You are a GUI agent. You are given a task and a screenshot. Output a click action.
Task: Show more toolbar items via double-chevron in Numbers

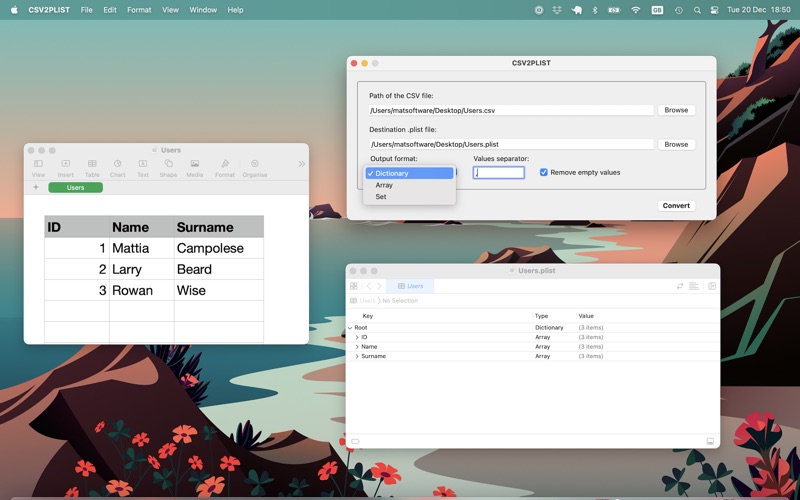click(302, 164)
